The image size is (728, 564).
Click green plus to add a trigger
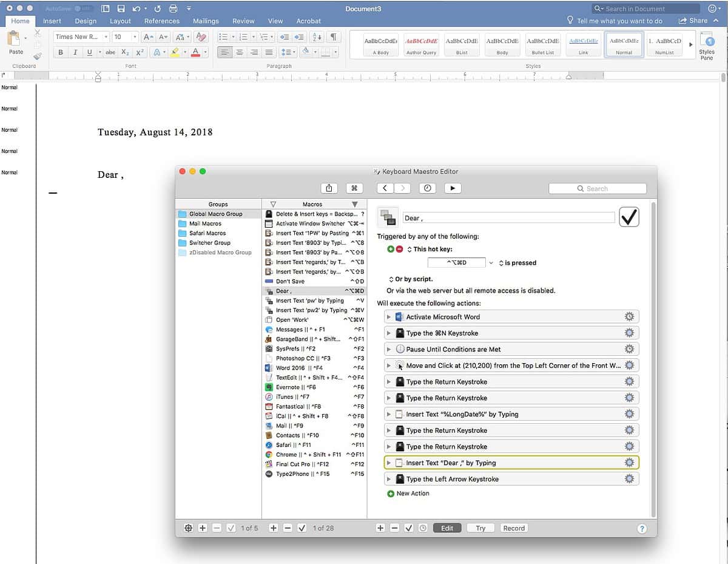pyautogui.click(x=391, y=249)
